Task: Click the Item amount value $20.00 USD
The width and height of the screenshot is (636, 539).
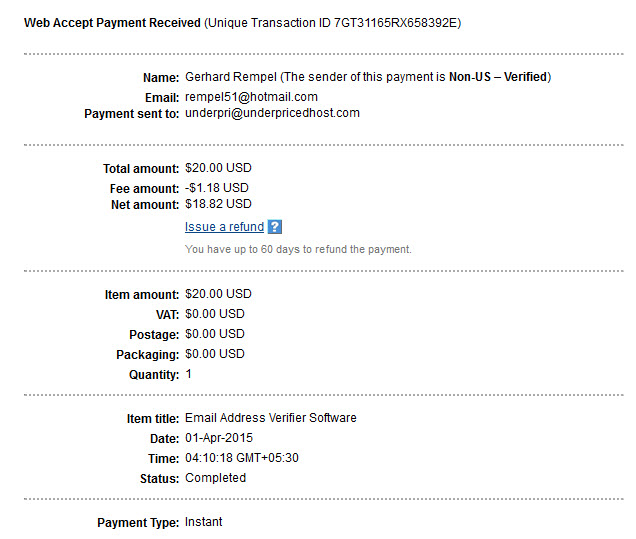Action: point(218,294)
